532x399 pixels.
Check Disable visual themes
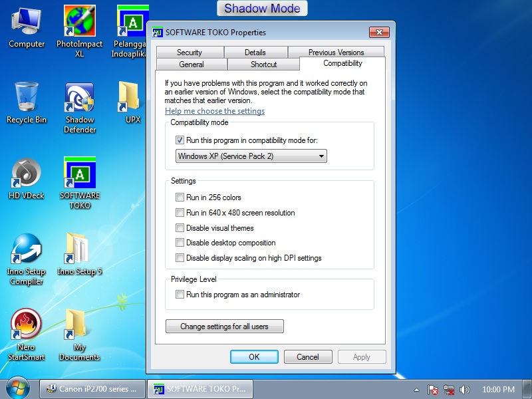pos(180,227)
